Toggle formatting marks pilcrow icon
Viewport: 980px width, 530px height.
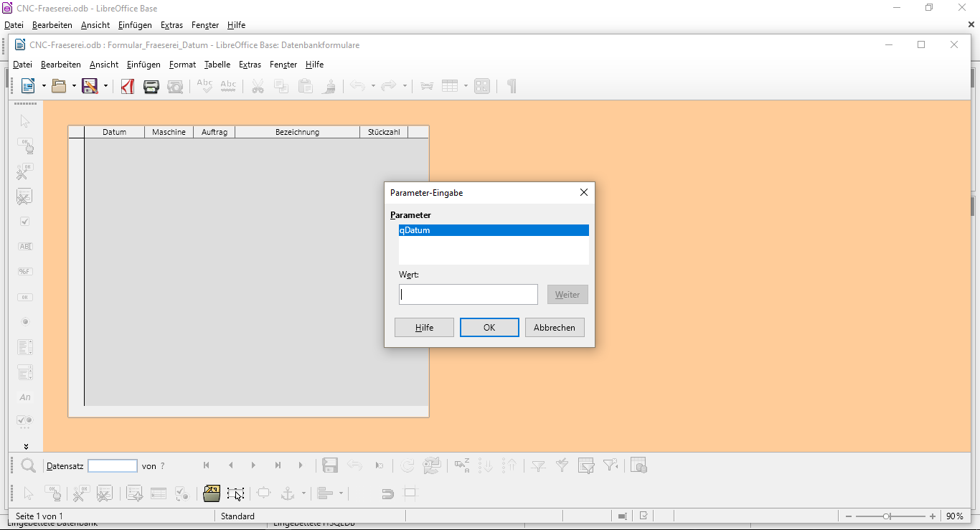(512, 86)
